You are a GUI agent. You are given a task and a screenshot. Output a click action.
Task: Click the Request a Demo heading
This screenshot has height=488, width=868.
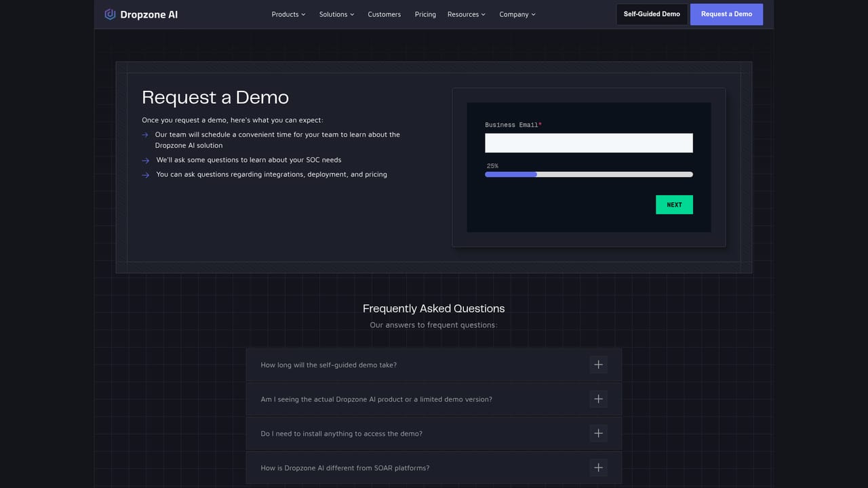(215, 98)
